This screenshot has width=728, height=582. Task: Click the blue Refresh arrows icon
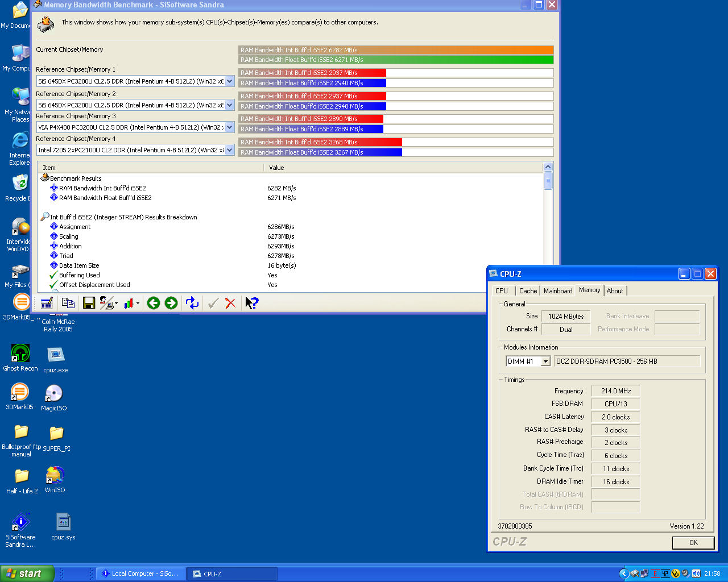click(192, 304)
